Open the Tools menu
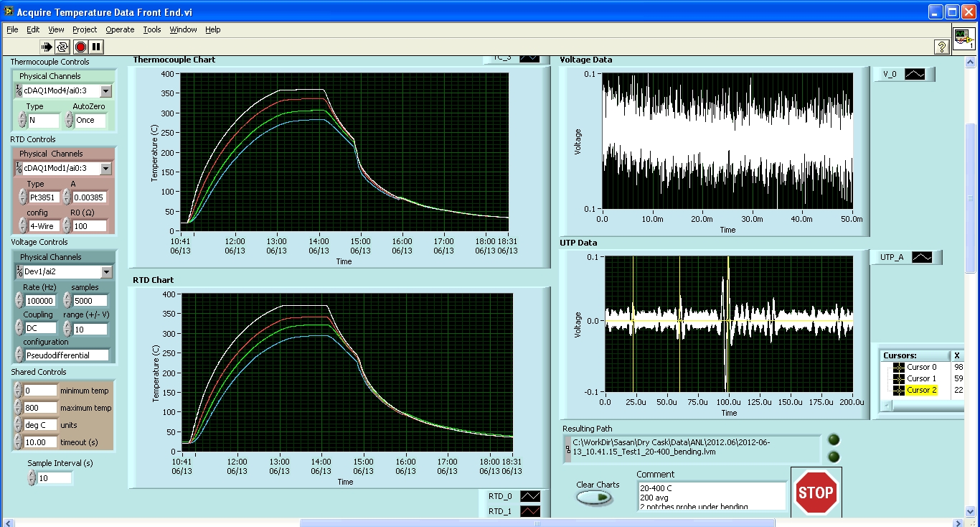980x527 pixels. [152, 29]
